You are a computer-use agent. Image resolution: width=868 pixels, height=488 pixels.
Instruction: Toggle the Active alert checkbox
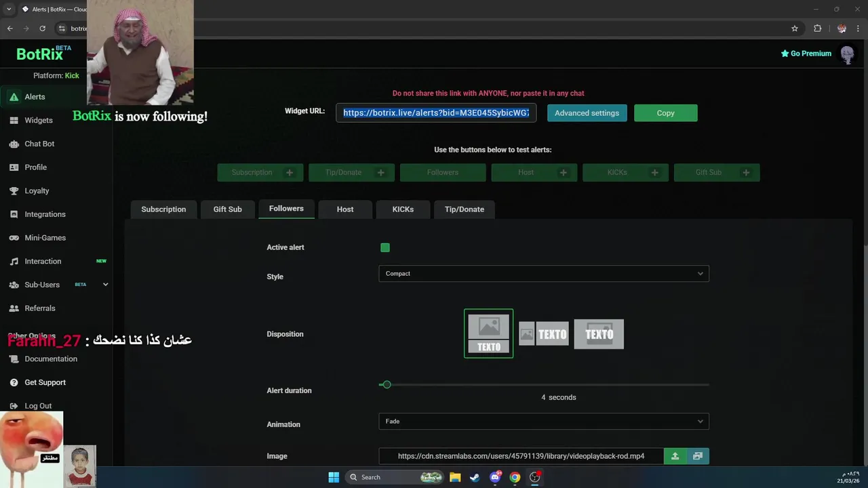[385, 247]
